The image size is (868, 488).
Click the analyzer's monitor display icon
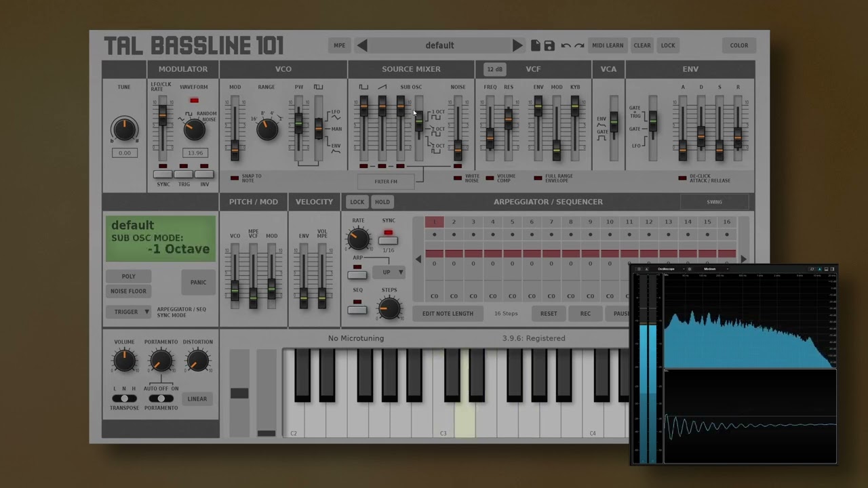coord(826,269)
